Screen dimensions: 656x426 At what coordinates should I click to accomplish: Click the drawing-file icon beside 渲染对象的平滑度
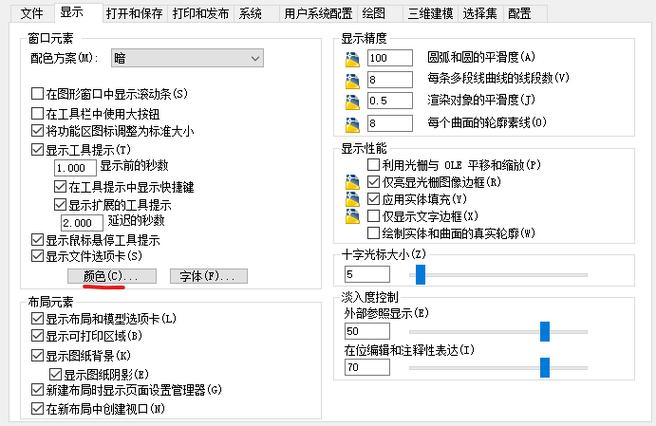(352, 102)
